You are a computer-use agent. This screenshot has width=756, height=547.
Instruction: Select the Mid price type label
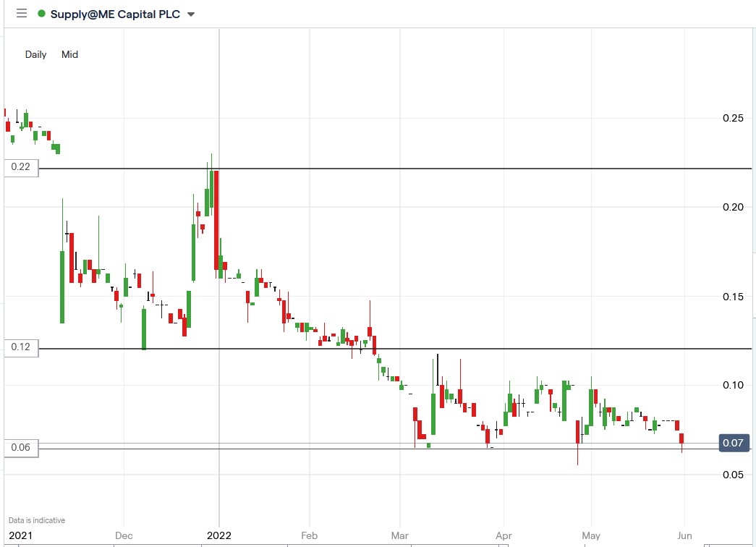(x=69, y=54)
